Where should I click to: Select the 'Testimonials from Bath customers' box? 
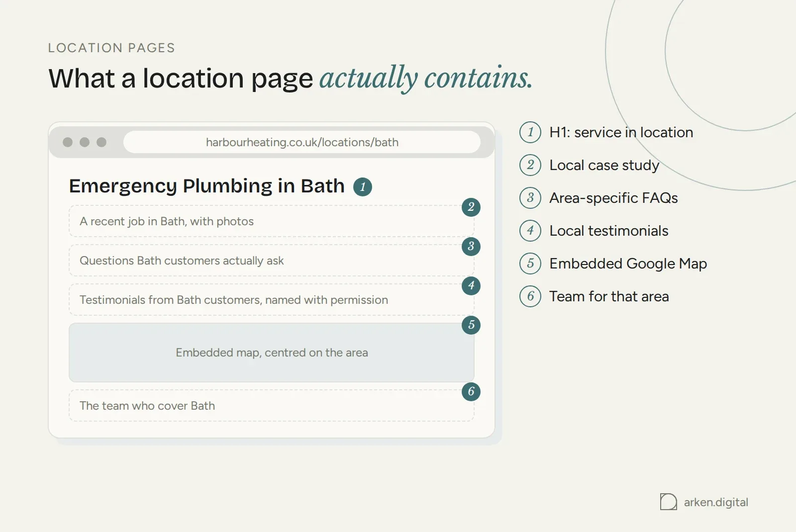272,300
